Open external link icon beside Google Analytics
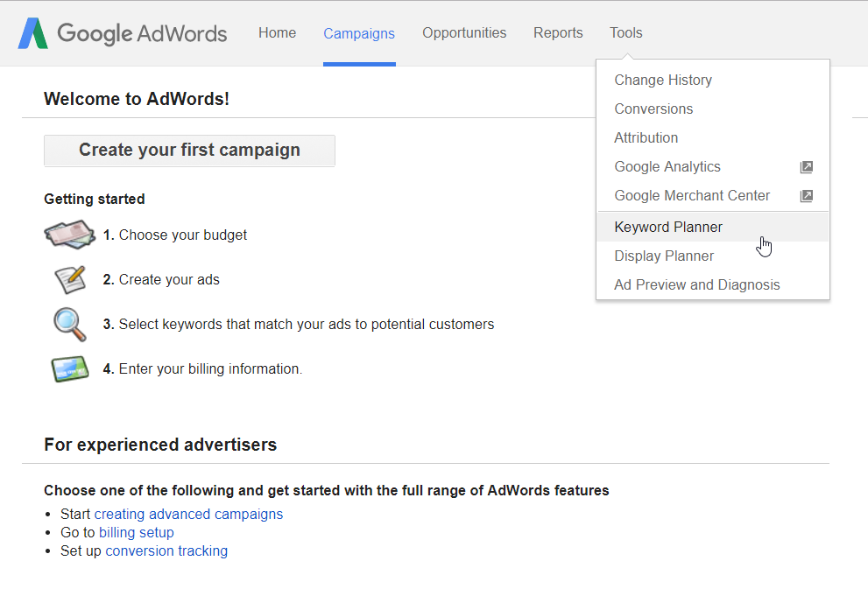 point(807,167)
